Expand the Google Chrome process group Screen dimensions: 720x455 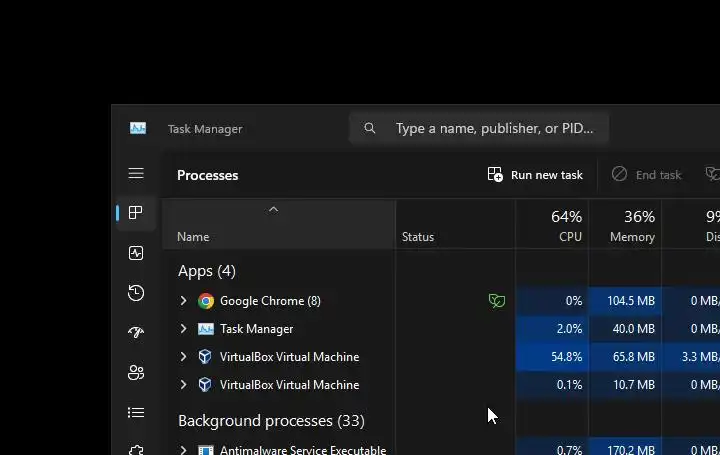tap(183, 301)
